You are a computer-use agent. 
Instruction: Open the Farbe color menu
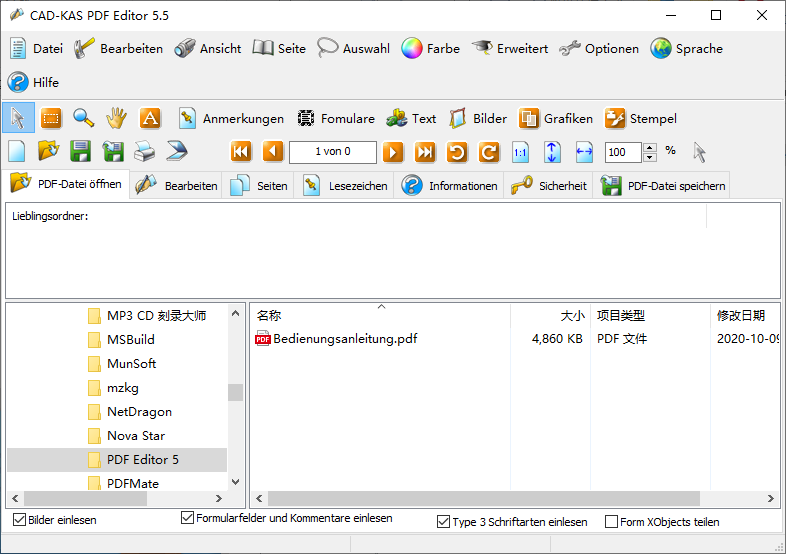430,49
